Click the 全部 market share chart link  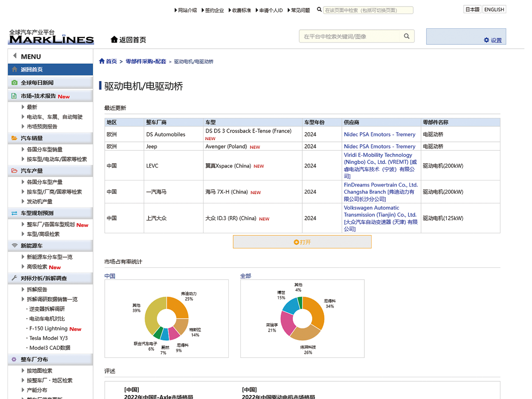[246, 276]
